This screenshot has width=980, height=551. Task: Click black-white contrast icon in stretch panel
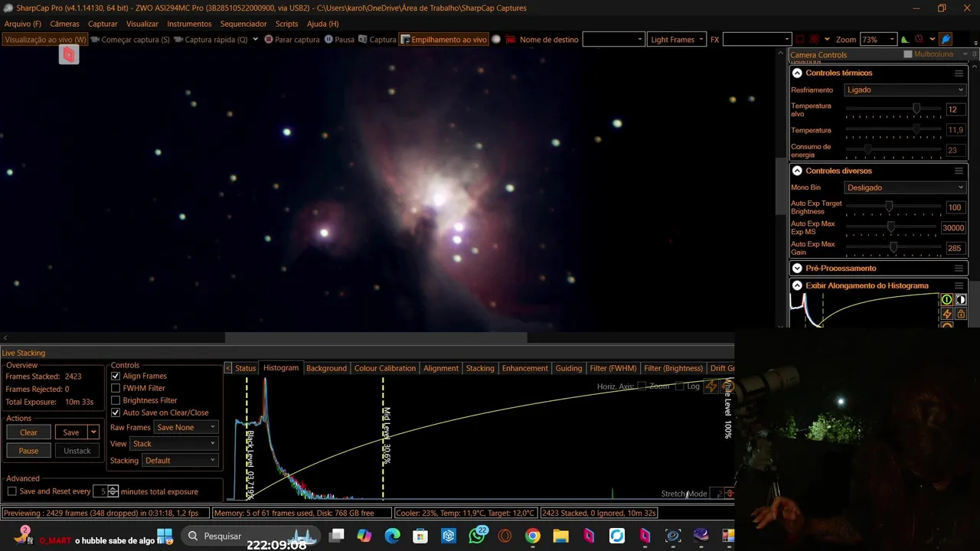click(961, 300)
